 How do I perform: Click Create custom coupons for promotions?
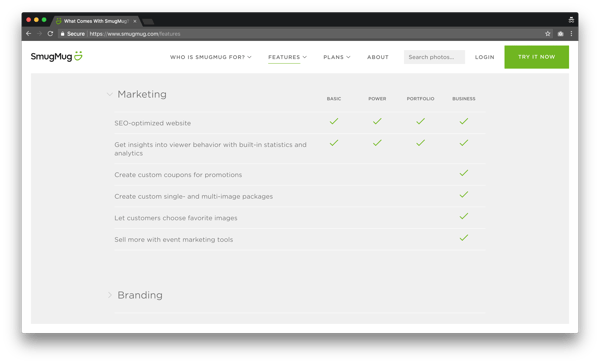[178, 175]
